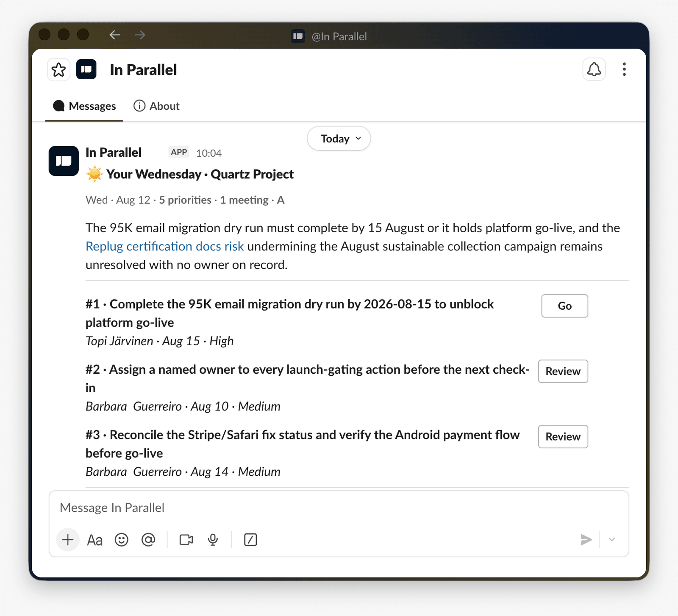678x616 pixels.
Task: Switch to the About tab
Action: pos(157,106)
